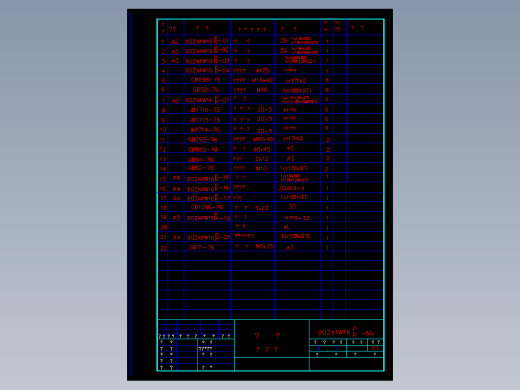Click the material AL in row 20
The width and height of the screenshot is (520, 390).
pos(286,227)
